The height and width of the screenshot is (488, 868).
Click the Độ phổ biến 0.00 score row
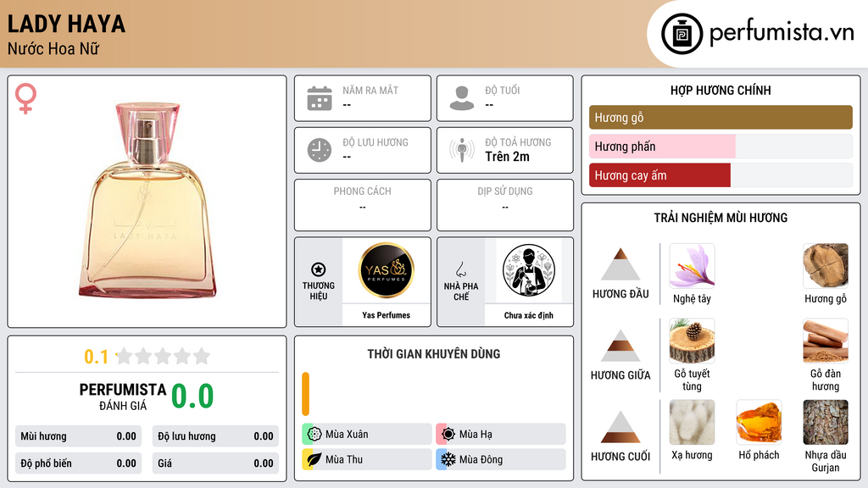point(79,463)
